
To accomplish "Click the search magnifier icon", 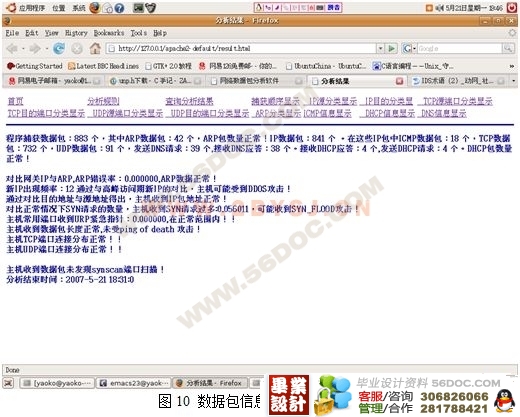I will (508, 49).
